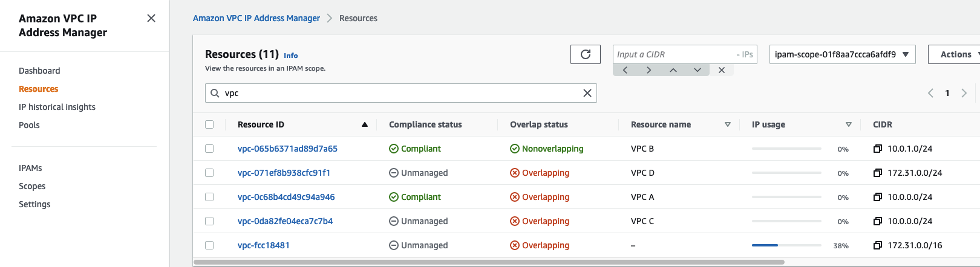Click Compliant status in VPC A row
Screen dimensions: 980x267
pyautogui.click(x=415, y=197)
